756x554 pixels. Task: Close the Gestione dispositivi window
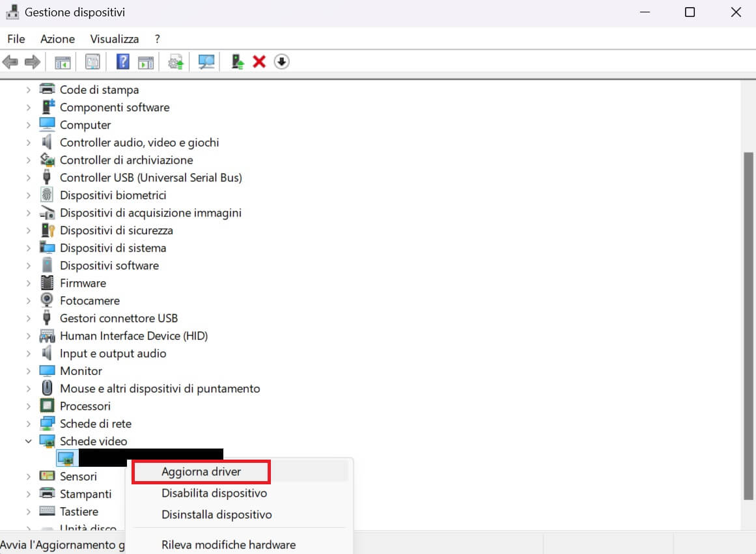[x=736, y=12]
